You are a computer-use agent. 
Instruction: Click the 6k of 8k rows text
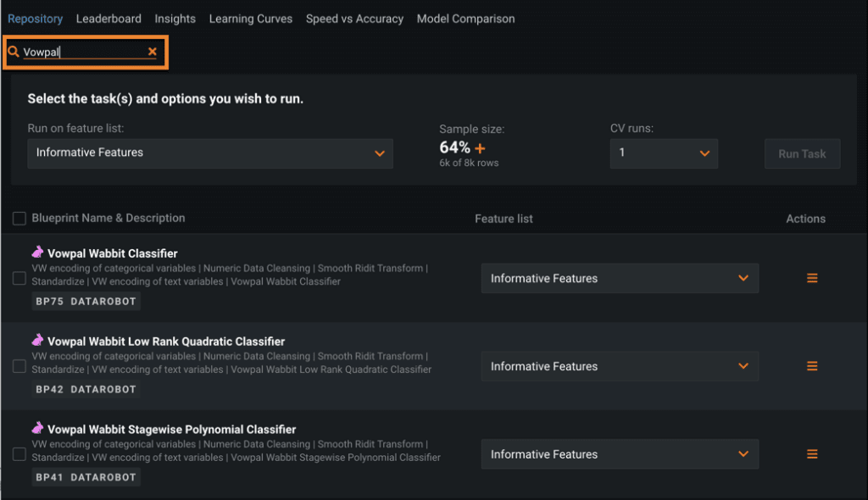(469, 163)
